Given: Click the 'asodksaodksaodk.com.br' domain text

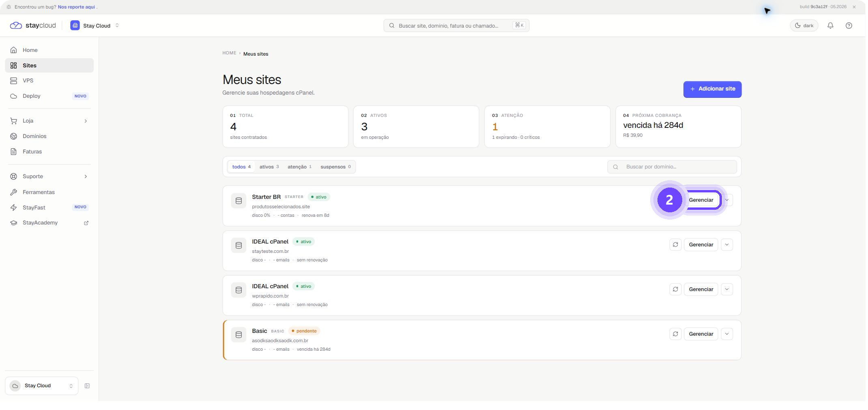Looking at the screenshot, I should 280,341.
